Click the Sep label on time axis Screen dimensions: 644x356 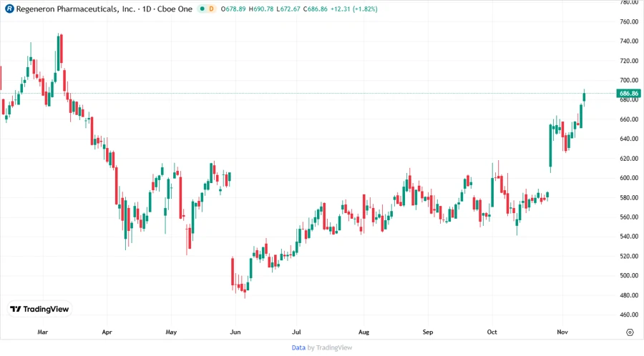point(428,332)
